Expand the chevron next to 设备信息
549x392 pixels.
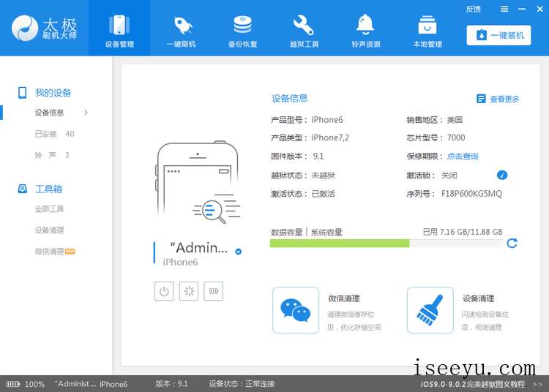click(86, 112)
